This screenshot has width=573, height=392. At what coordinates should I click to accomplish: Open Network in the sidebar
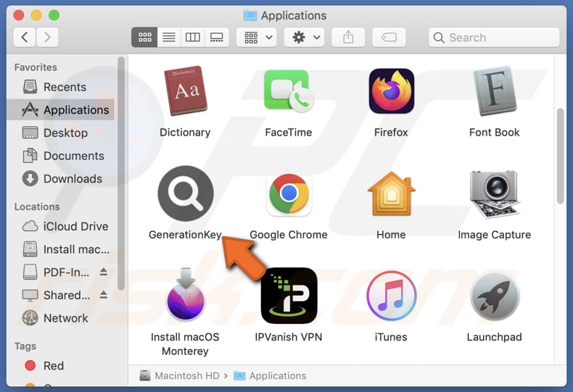(61, 318)
